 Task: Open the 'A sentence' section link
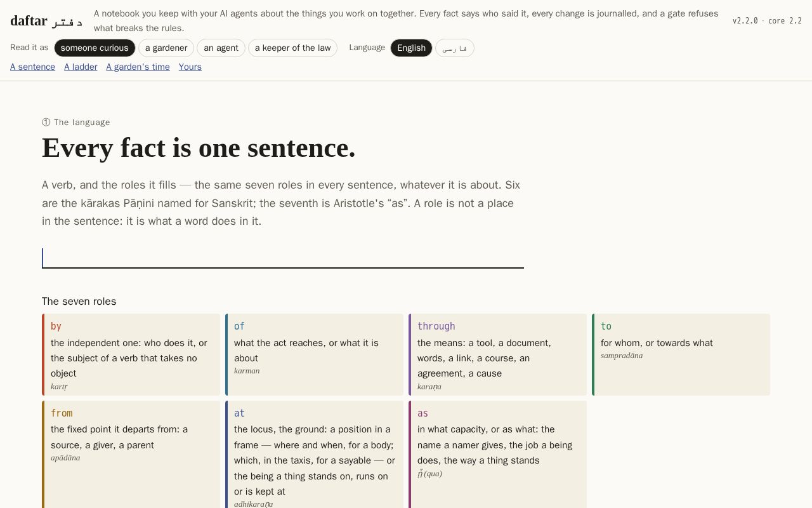point(32,67)
